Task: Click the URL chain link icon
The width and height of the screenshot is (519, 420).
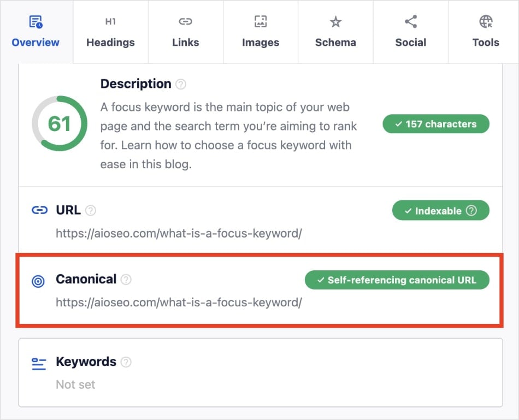Action: click(x=39, y=210)
